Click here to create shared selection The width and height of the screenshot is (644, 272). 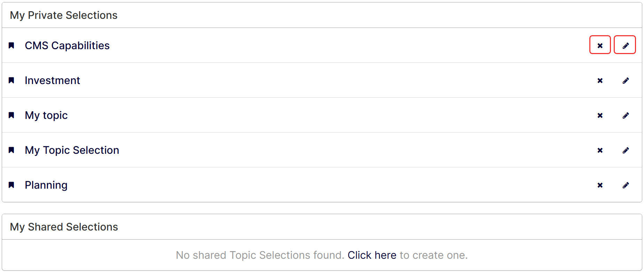pos(372,255)
